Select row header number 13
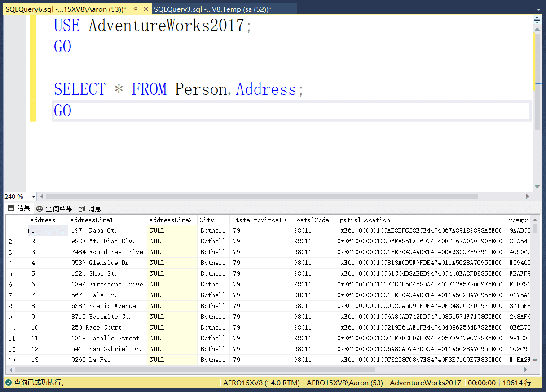546x392 pixels. coord(17,360)
